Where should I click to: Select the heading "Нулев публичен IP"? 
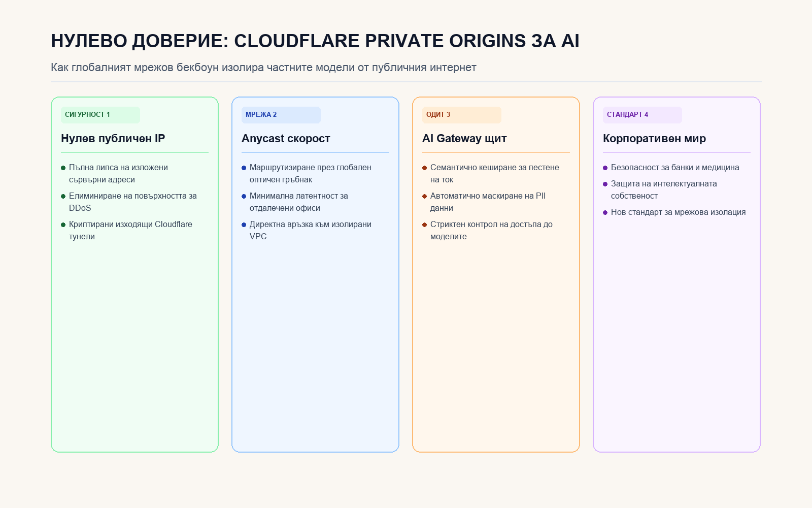[x=113, y=138]
